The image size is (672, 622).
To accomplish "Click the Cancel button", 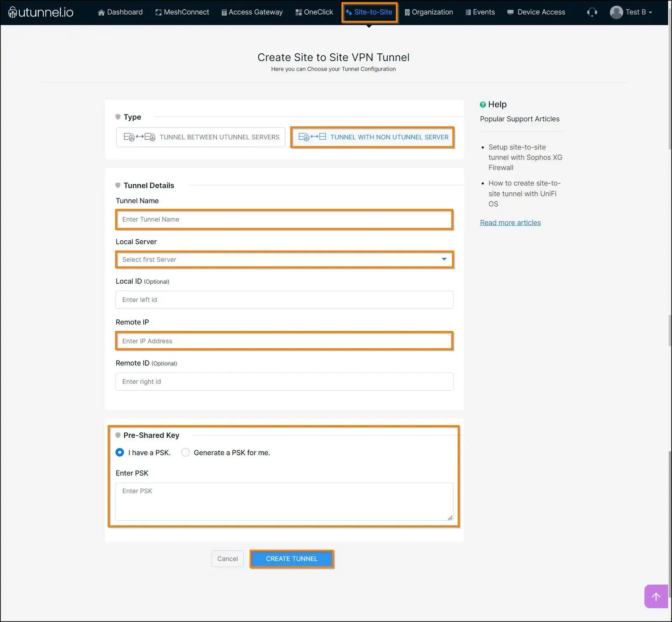I will click(228, 559).
